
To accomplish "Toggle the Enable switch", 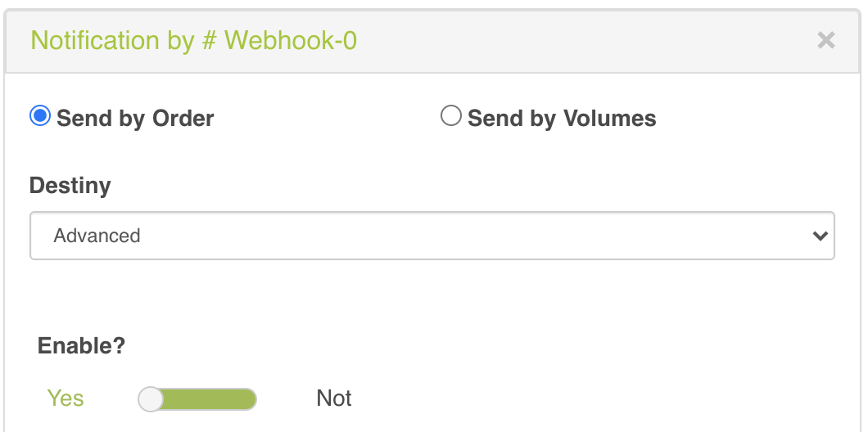I will click(x=197, y=399).
